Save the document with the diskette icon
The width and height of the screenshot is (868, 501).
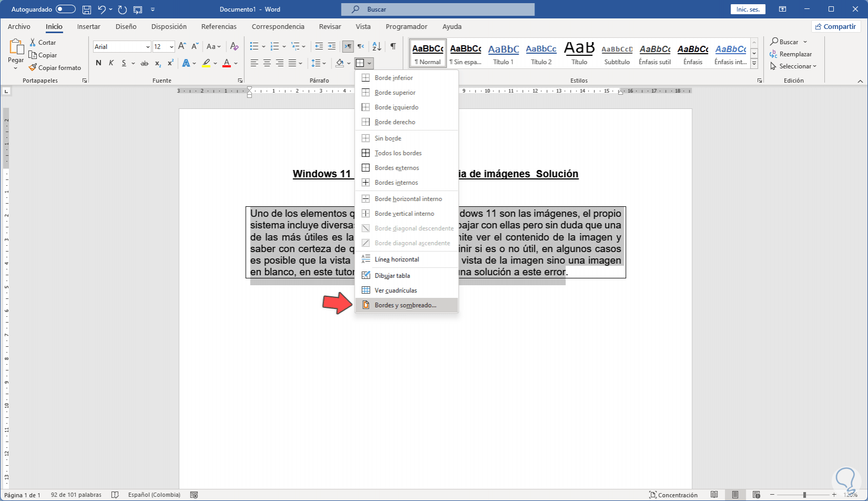tap(87, 9)
